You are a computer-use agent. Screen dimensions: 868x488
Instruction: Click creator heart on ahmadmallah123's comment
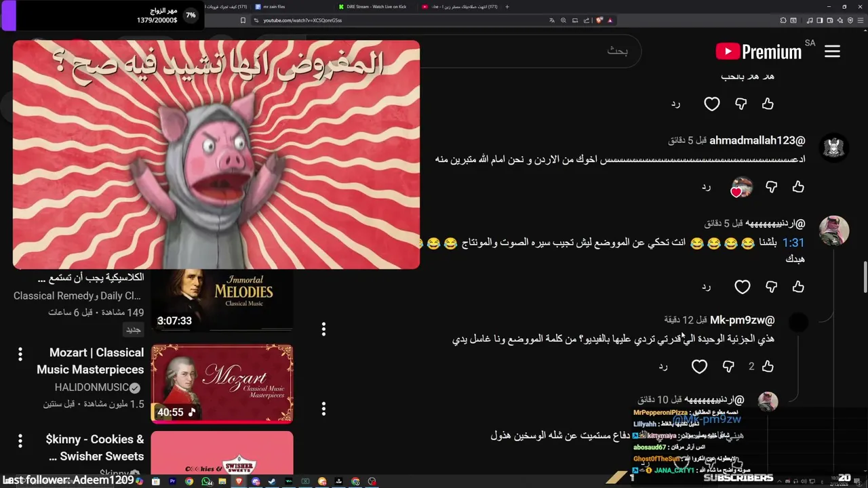(742, 187)
